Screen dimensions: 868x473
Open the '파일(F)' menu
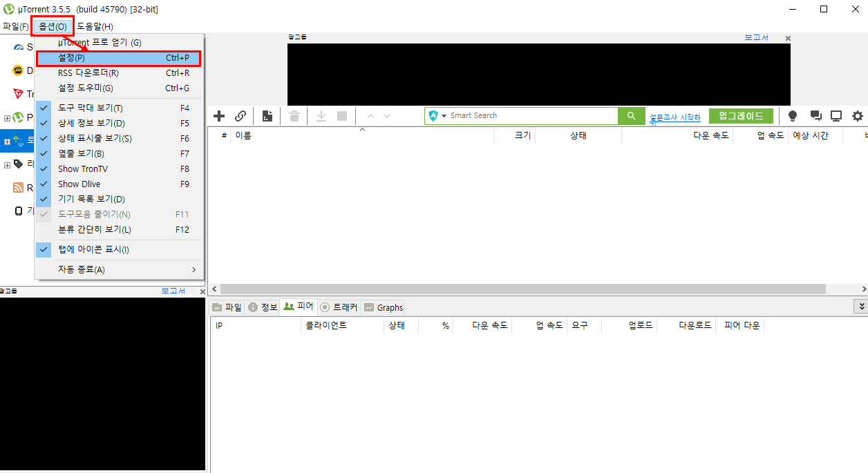click(15, 26)
